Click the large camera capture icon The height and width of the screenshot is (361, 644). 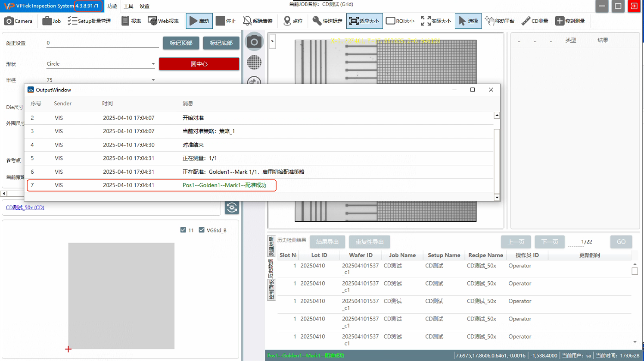[254, 42]
